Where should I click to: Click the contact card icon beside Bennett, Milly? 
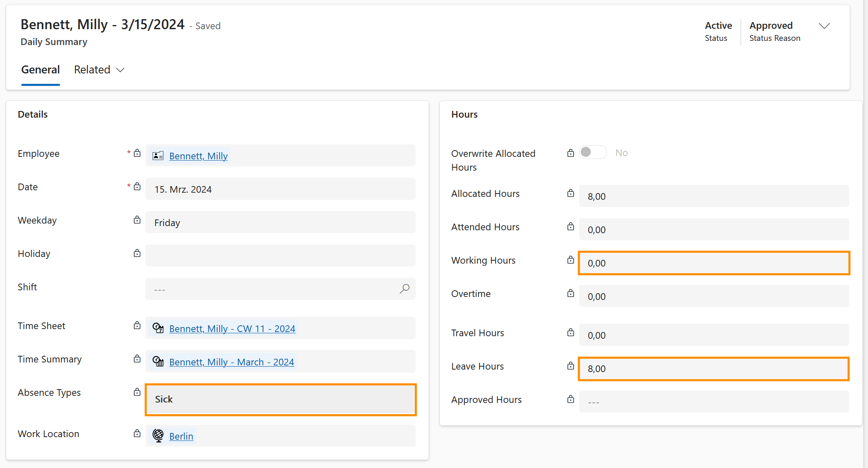[x=158, y=156]
